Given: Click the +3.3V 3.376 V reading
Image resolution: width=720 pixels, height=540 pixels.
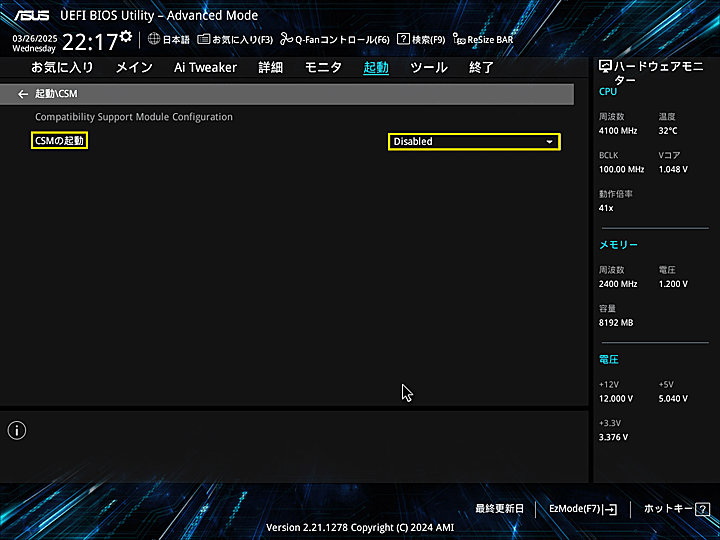Looking at the screenshot, I should (613, 437).
